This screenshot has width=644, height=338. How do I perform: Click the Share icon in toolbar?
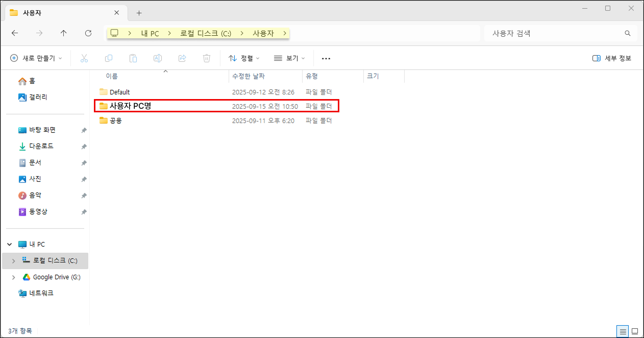[x=182, y=58]
